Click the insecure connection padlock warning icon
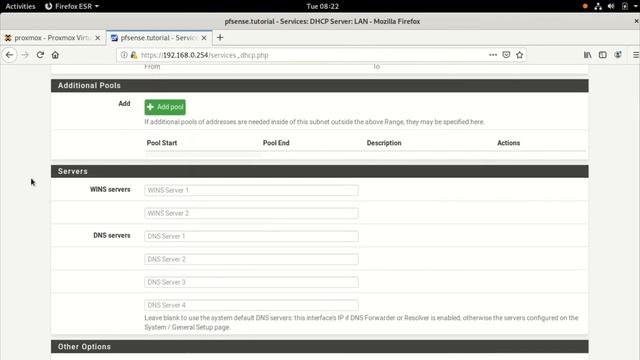Viewport: 640px width, 360px height. pos(134,55)
